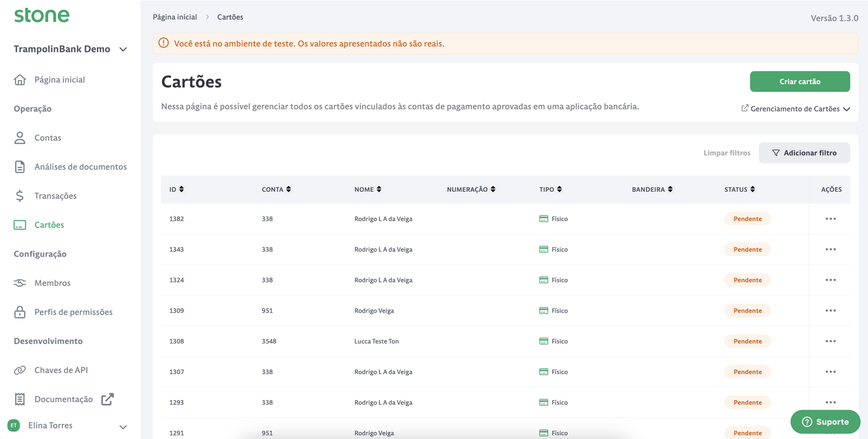Click the document icon beside Documentação
The width and height of the screenshot is (868, 439).
[x=20, y=399]
